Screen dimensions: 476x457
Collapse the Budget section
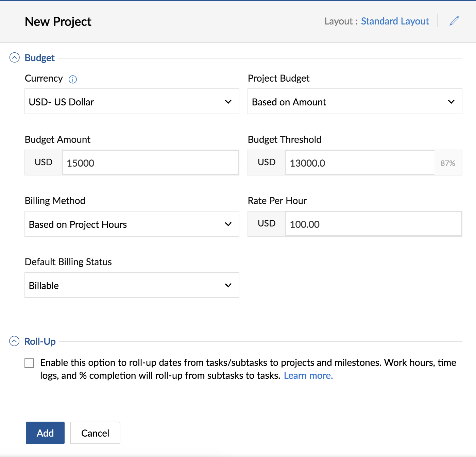pyautogui.click(x=14, y=58)
